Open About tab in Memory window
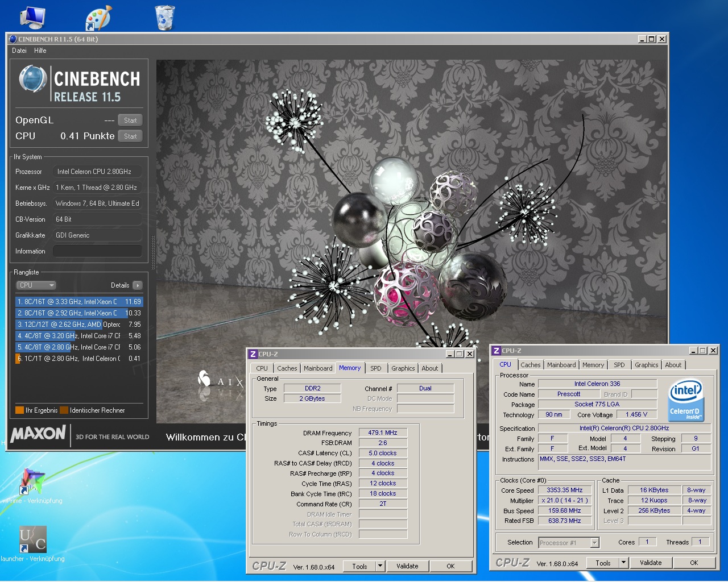The height and width of the screenshot is (582, 728). pos(430,368)
